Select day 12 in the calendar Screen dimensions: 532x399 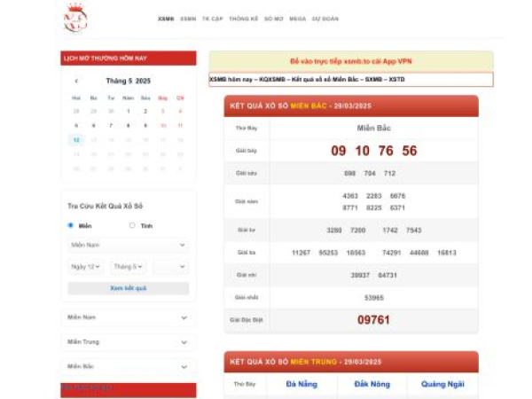tap(76, 139)
